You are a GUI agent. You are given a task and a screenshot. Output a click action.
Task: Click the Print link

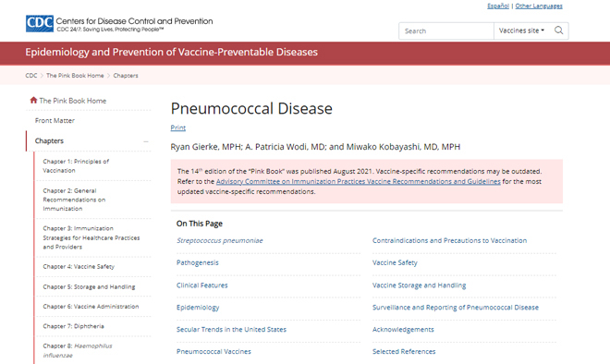177,127
